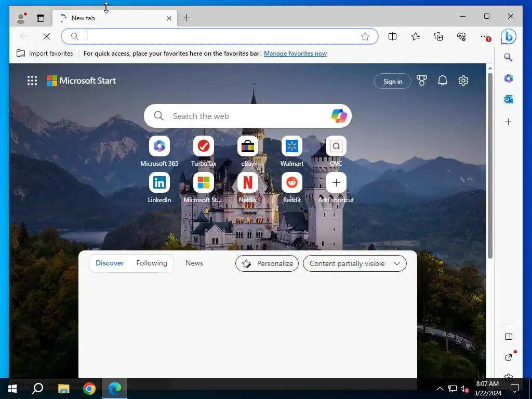Click Add shortcut tile

(x=336, y=188)
